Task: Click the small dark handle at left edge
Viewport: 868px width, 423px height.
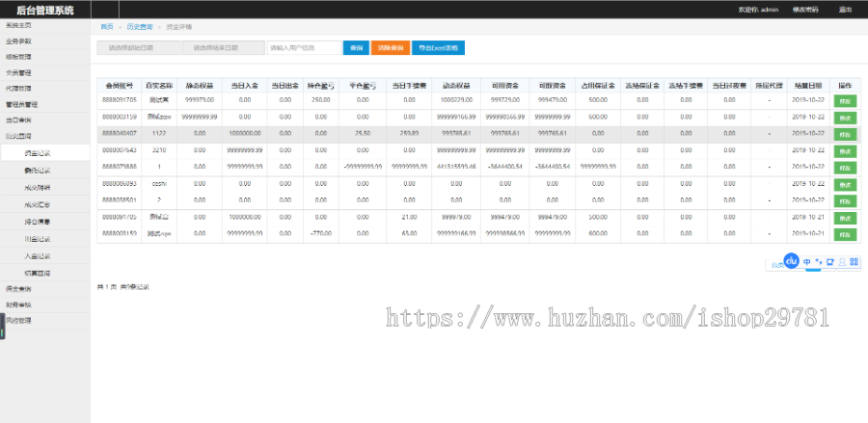Action: pyautogui.click(x=2, y=329)
